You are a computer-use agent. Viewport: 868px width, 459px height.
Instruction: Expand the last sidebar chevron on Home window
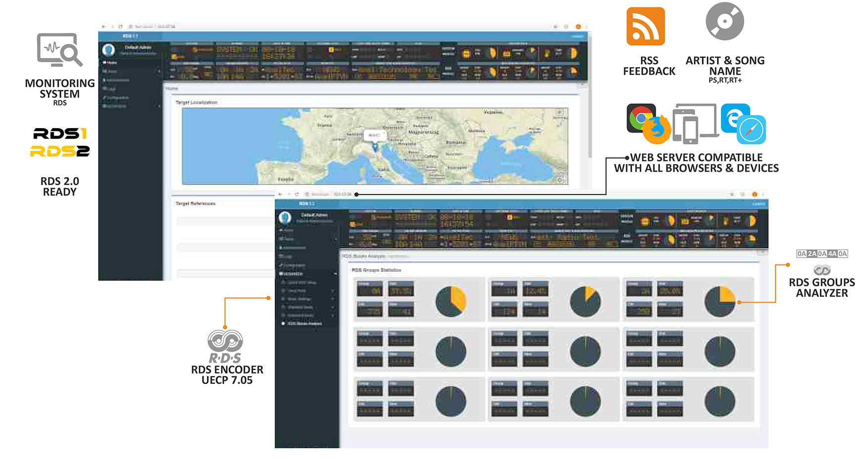pyautogui.click(x=159, y=106)
